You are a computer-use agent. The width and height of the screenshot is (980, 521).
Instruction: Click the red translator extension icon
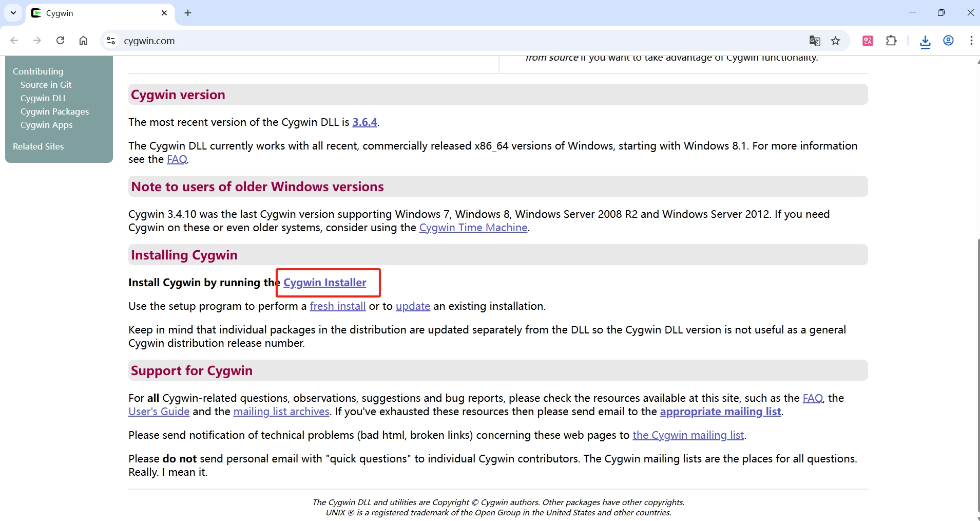(868, 41)
